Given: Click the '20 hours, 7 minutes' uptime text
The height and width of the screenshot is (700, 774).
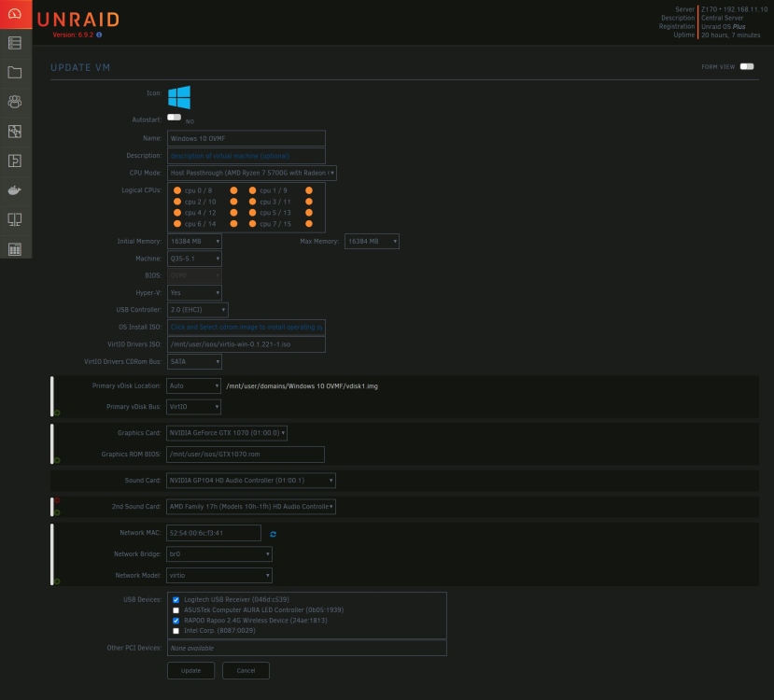Looking at the screenshot, I should (x=730, y=35).
